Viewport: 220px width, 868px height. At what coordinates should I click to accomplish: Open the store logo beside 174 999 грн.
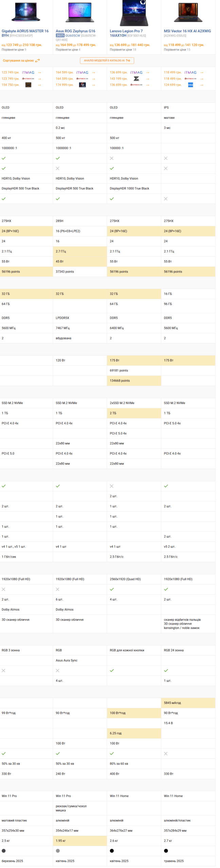point(82,85)
